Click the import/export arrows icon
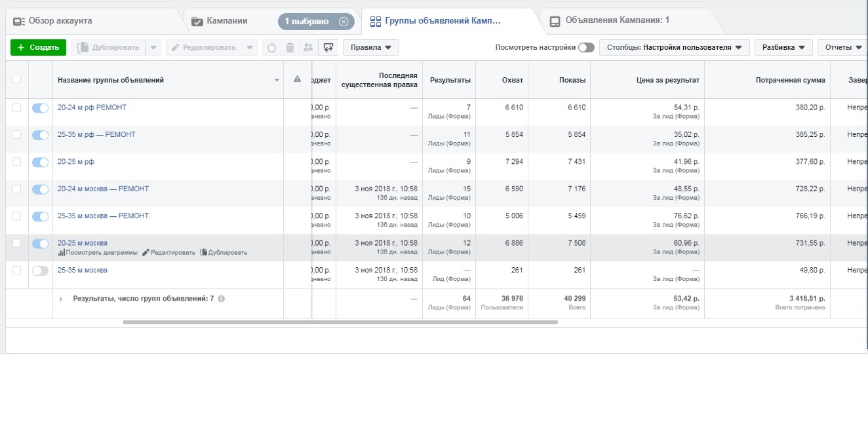 (x=328, y=47)
